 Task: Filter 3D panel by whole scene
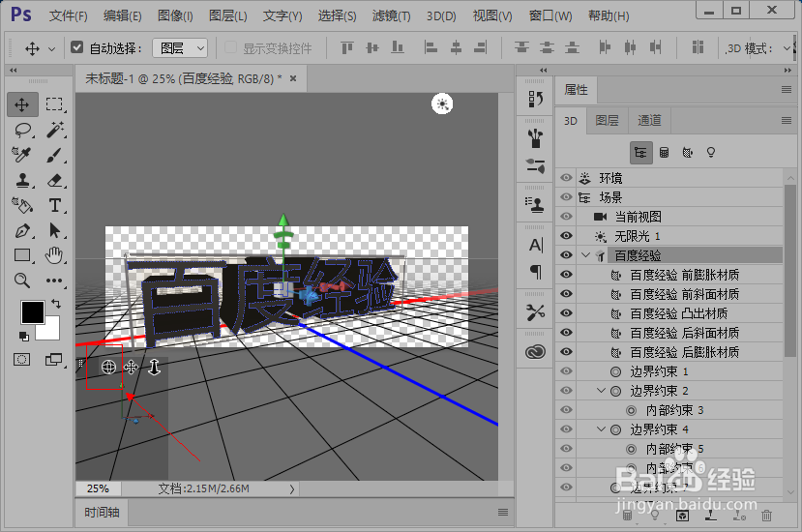(640, 153)
